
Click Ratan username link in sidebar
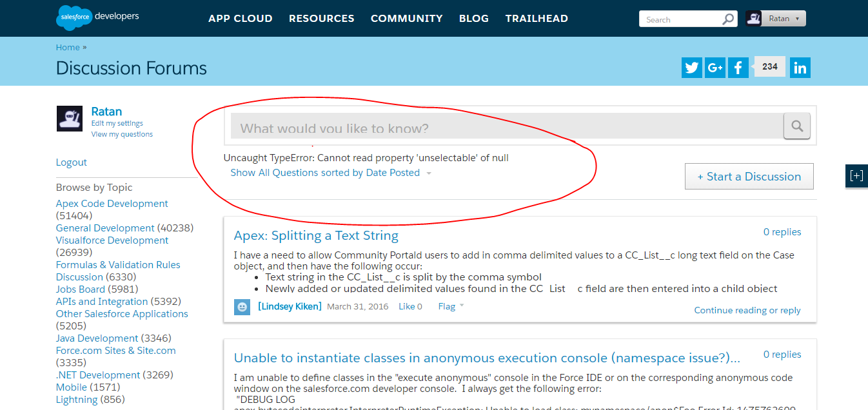click(106, 112)
